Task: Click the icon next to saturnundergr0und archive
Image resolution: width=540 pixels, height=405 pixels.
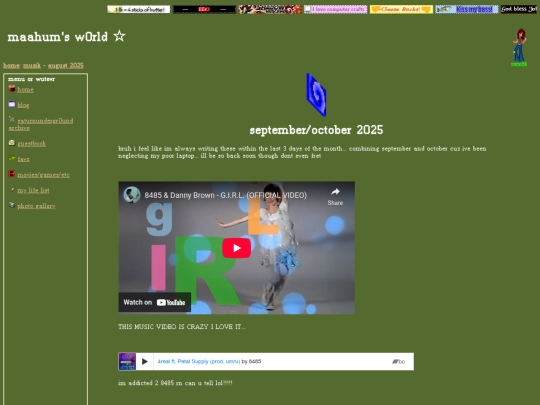Action: click(12, 120)
